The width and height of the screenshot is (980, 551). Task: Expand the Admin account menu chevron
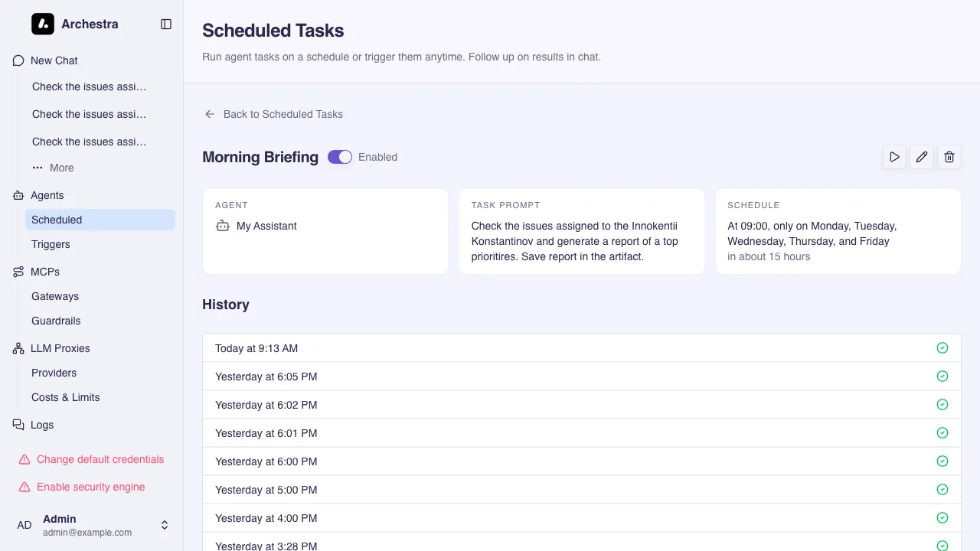pyautogui.click(x=164, y=525)
